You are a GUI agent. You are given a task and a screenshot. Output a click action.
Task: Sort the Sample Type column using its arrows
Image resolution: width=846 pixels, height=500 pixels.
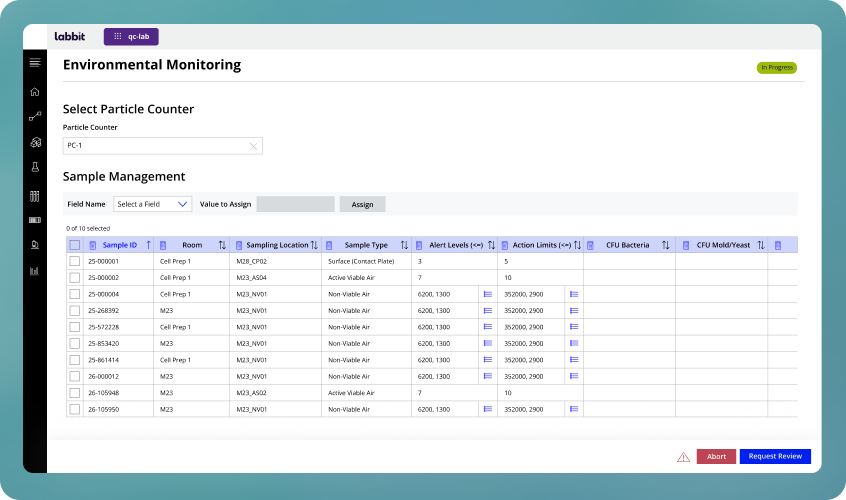404,245
